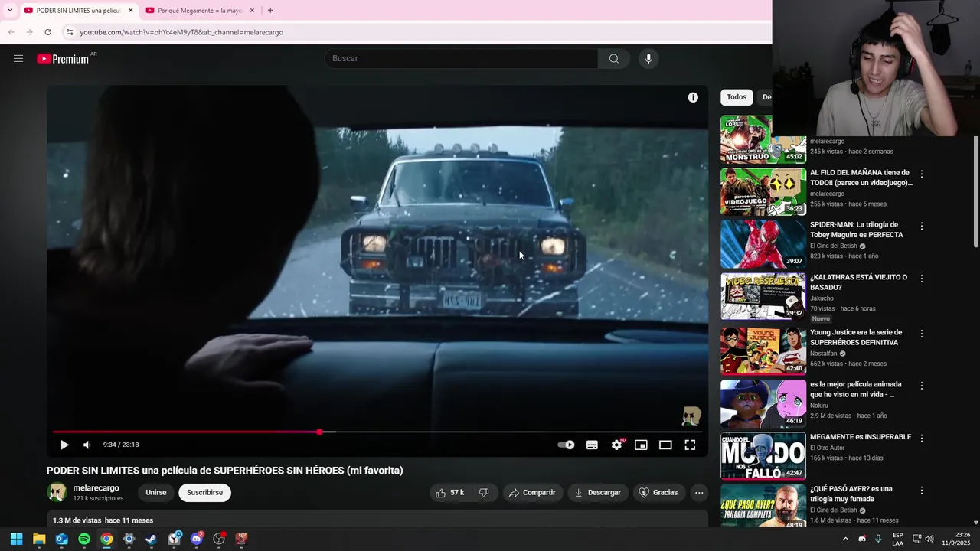
Task: Close the Por qué Megamente tab
Action: [x=252, y=11]
